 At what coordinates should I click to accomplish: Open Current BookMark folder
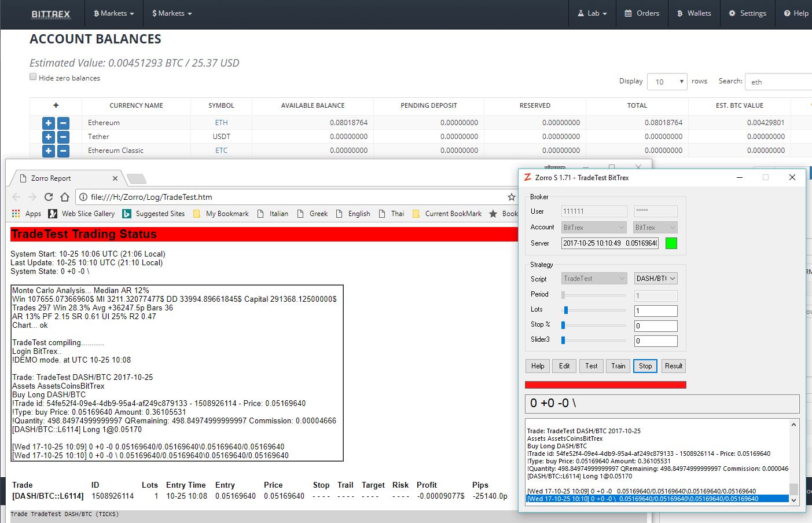447,214
